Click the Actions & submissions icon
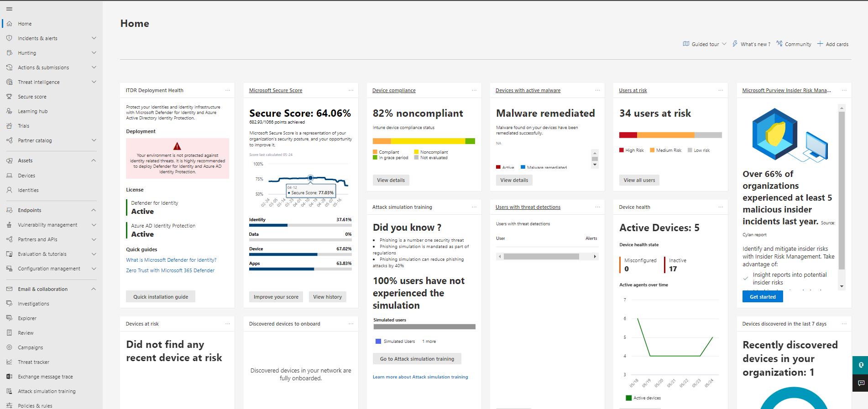This screenshot has height=409, width=868. (x=9, y=67)
